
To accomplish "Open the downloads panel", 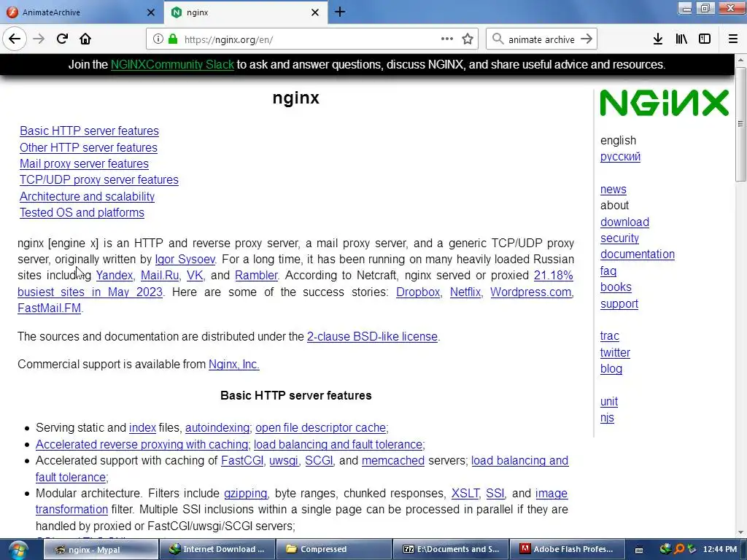I will (x=658, y=39).
